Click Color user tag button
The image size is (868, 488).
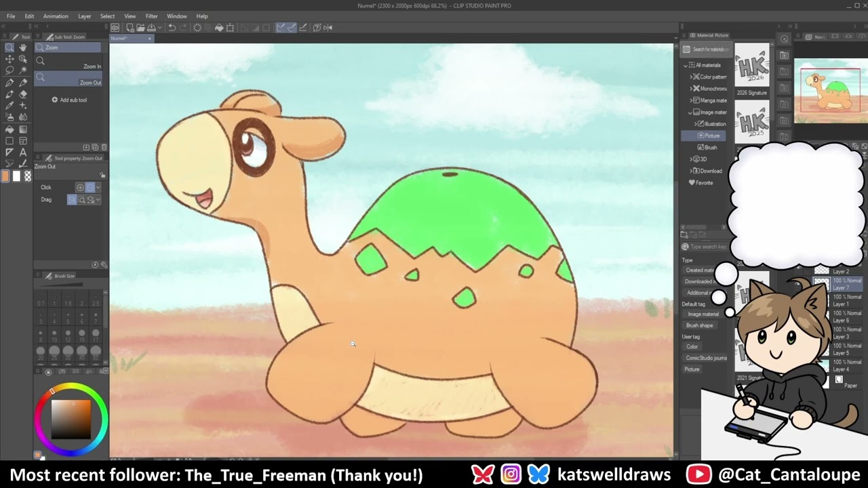click(692, 346)
